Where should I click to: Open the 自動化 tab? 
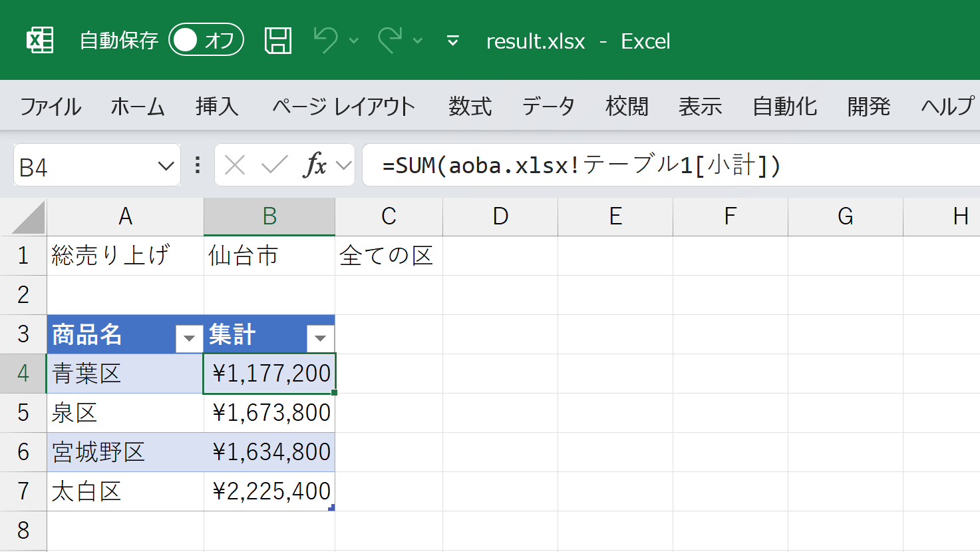(x=784, y=107)
